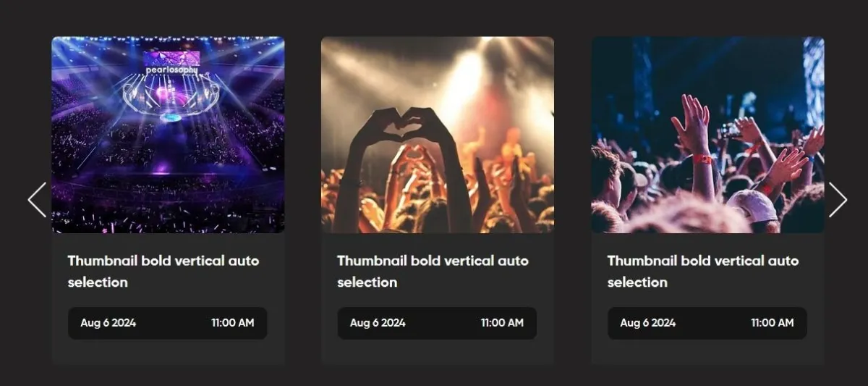Select Aug 6 2024 on the stadium card
The height and width of the screenshot is (386, 868).
108,323
